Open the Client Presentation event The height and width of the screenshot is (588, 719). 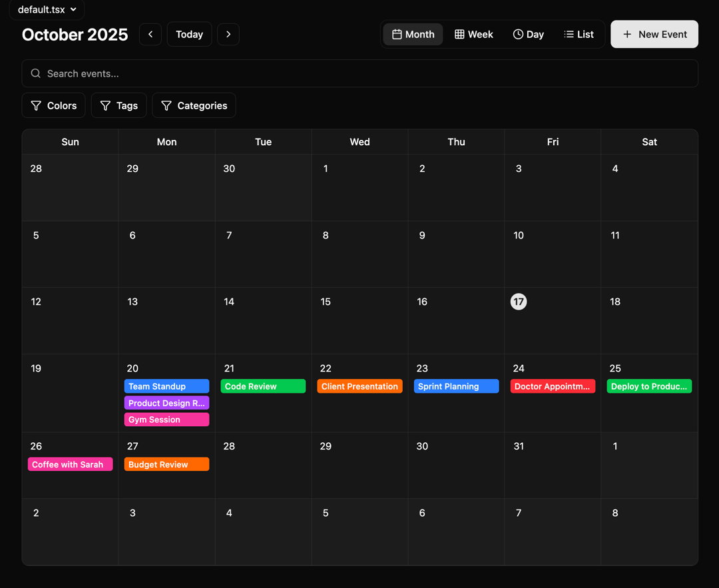360,386
